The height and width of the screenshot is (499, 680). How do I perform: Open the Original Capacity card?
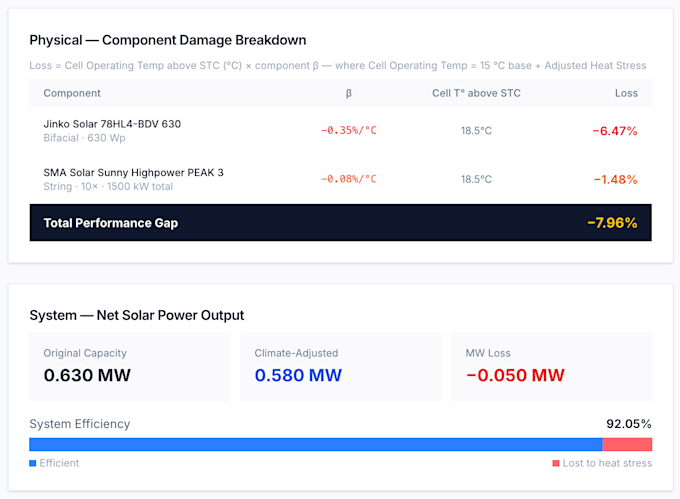tap(129, 367)
